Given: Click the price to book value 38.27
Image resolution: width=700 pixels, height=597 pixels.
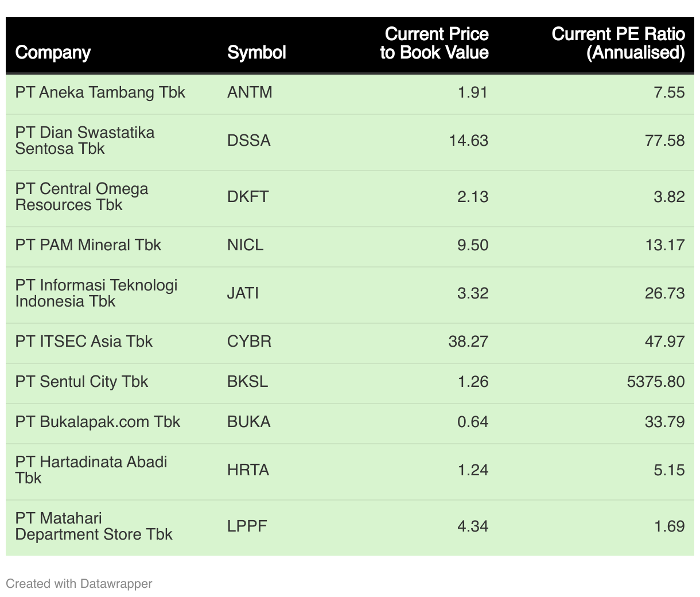Looking at the screenshot, I should pyautogui.click(x=468, y=342).
